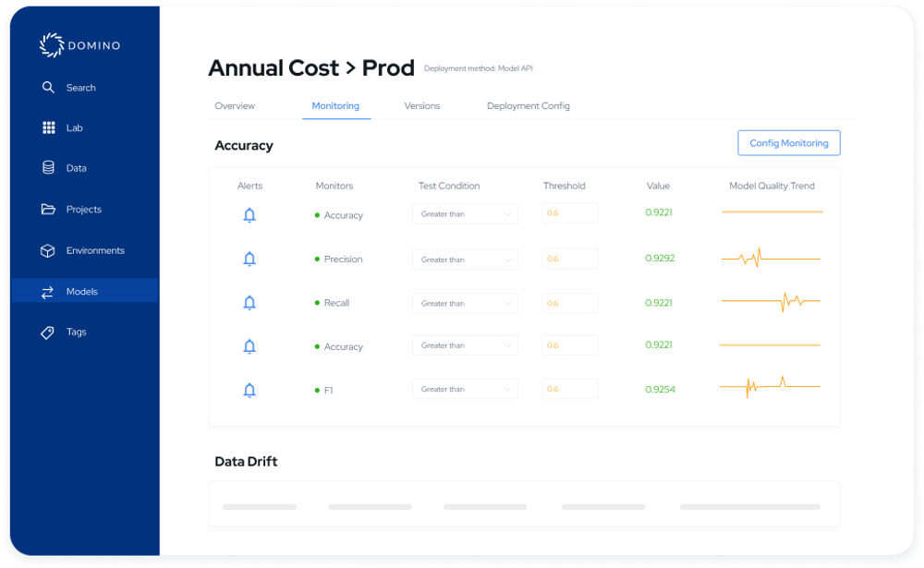924x568 pixels.
Task: Open the Environments icon in sidebar
Action: coord(48,250)
